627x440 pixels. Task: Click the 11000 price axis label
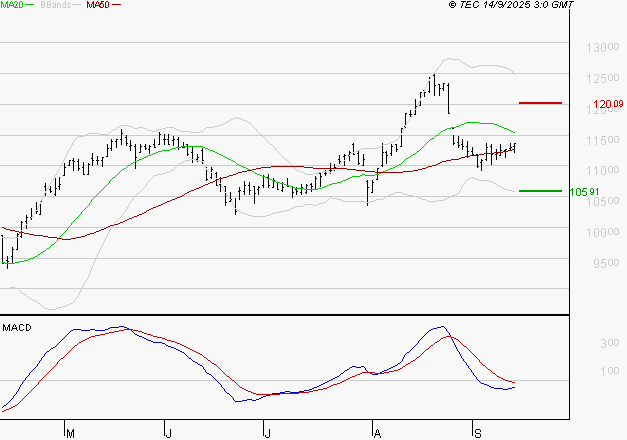603,170
